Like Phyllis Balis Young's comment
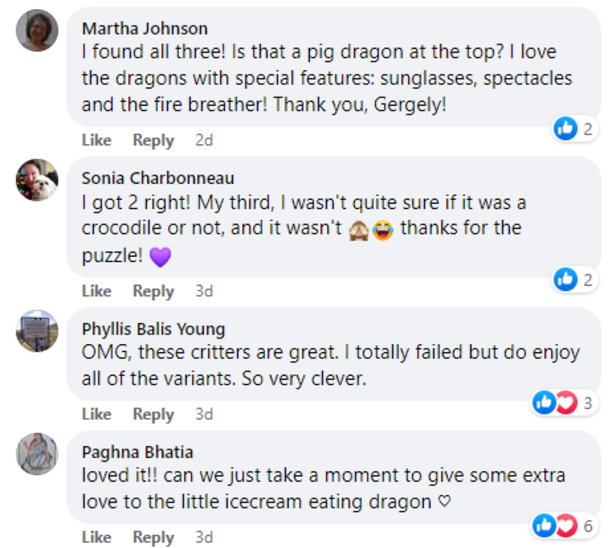Viewport: 616px width, 548px height. tap(96, 414)
